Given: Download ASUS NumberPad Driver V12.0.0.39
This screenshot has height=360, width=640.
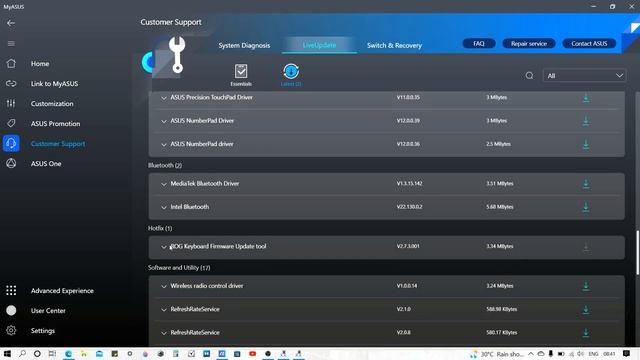Looking at the screenshot, I should tap(586, 121).
